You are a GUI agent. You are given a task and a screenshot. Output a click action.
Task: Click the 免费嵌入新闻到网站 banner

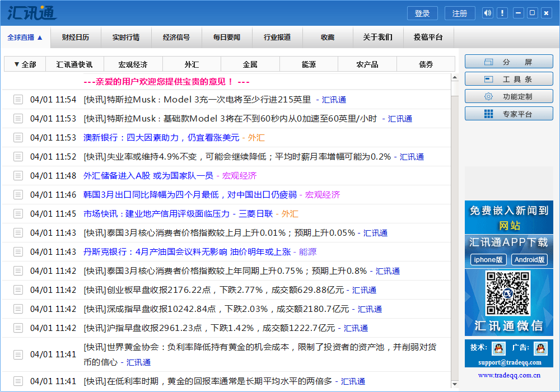pyautogui.click(x=509, y=217)
